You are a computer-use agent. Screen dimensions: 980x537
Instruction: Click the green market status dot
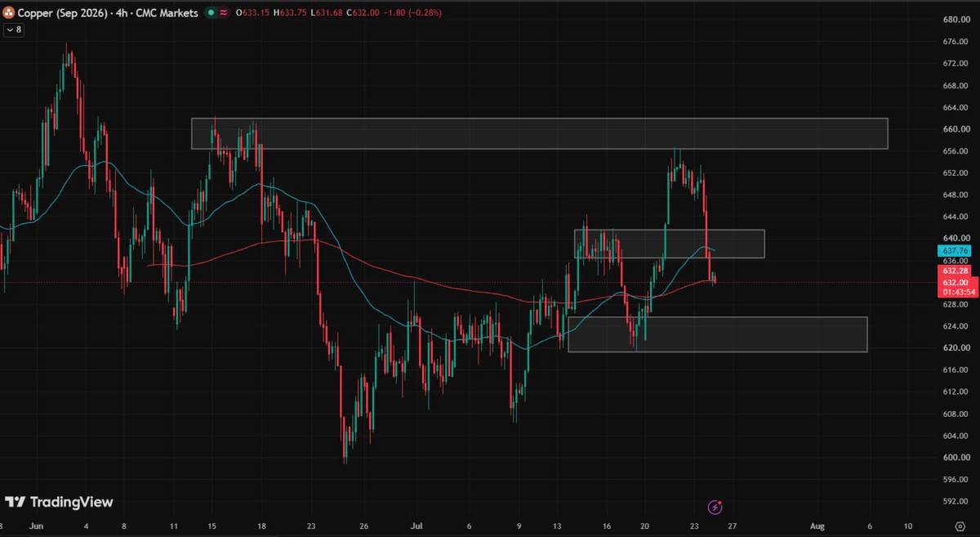click(211, 13)
